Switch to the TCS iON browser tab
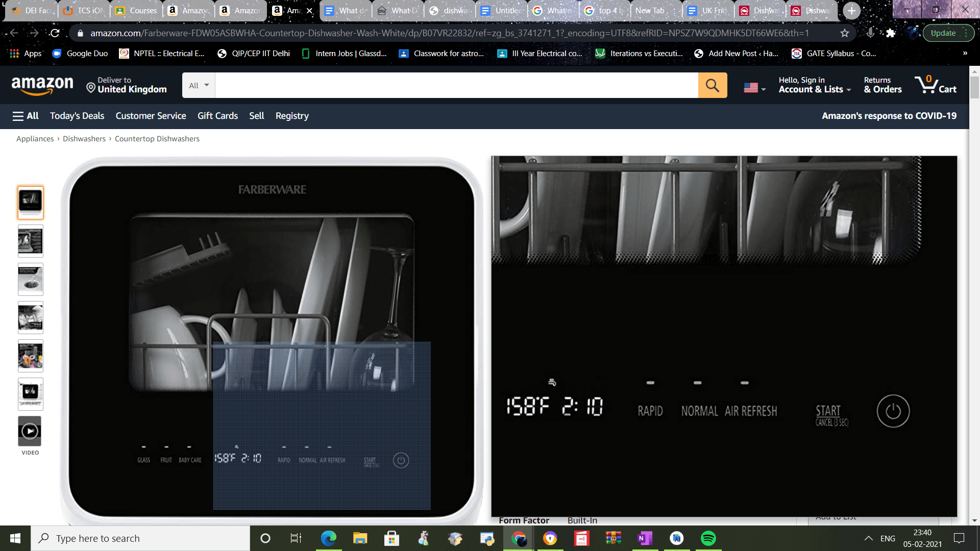The width and height of the screenshot is (980, 551). coord(85,10)
